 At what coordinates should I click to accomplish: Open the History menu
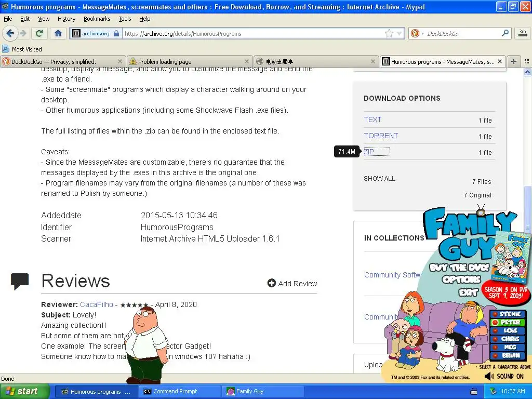click(66, 19)
